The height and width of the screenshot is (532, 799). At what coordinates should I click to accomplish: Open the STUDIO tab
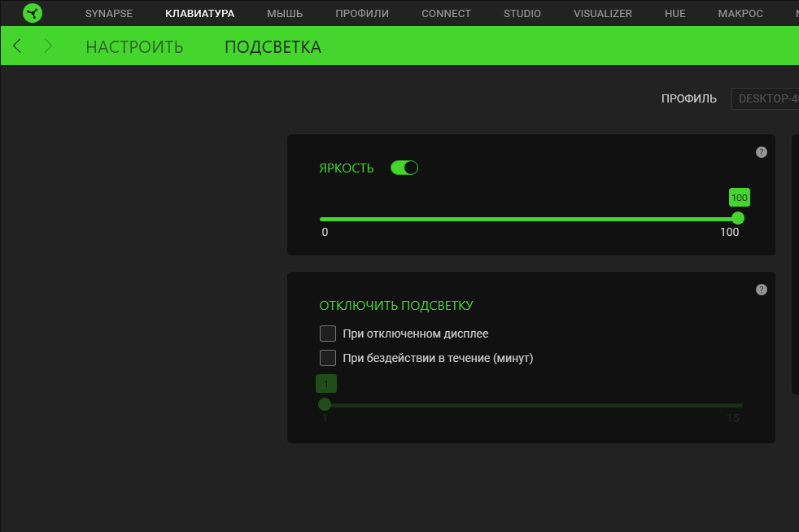522,14
